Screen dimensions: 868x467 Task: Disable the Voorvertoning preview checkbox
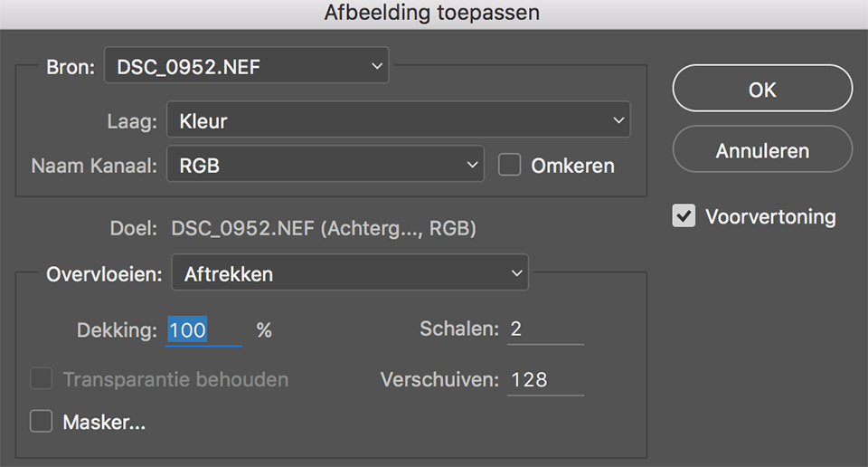pyautogui.click(x=684, y=217)
